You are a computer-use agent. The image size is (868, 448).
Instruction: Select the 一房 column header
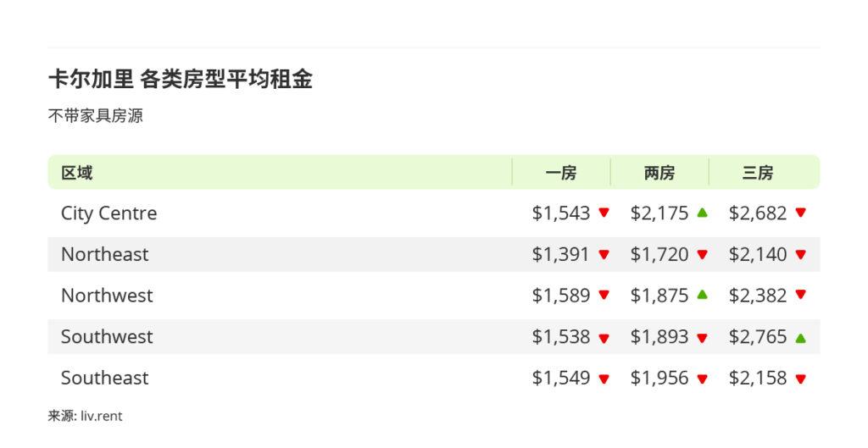click(x=561, y=173)
